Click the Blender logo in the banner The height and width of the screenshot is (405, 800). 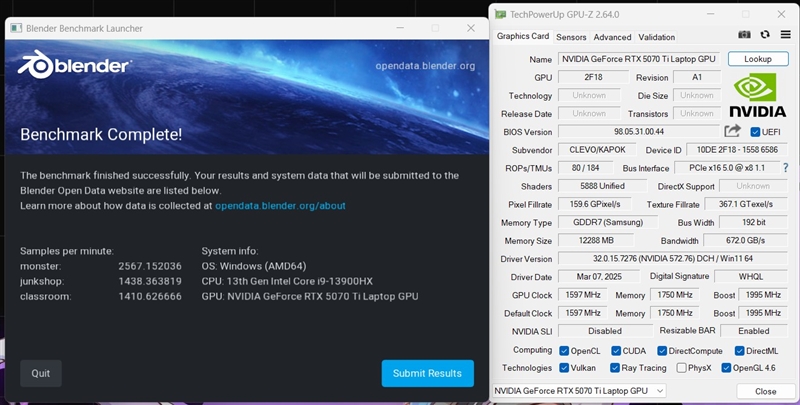[75, 66]
